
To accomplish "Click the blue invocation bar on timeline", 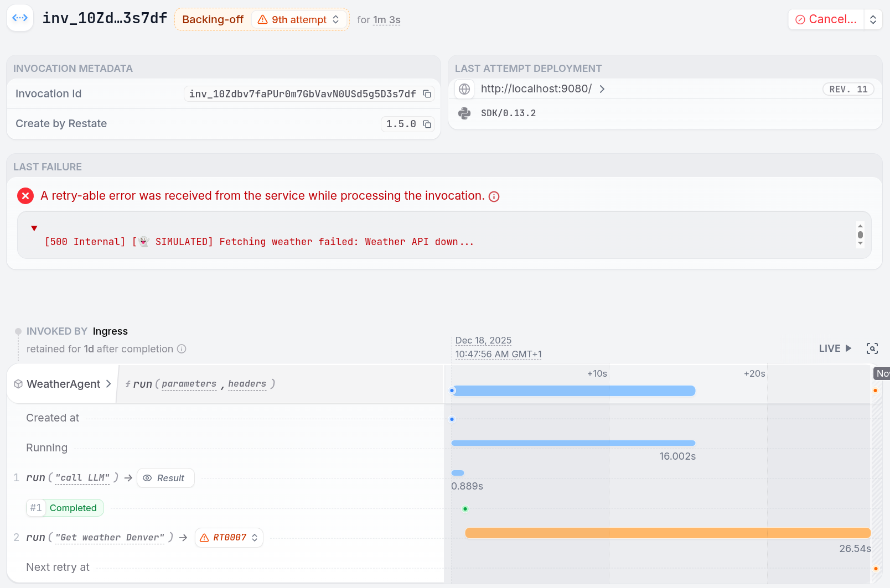I will click(x=573, y=391).
